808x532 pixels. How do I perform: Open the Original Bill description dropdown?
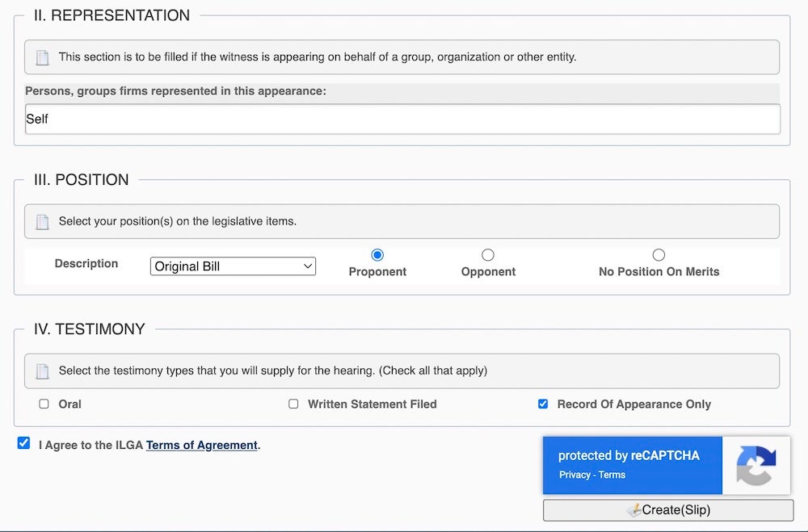point(233,266)
